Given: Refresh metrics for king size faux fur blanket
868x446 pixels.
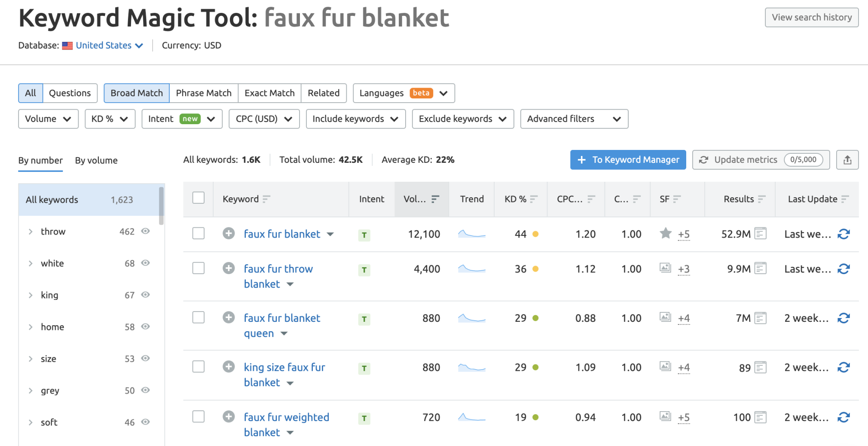Looking at the screenshot, I should [x=844, y=367].
